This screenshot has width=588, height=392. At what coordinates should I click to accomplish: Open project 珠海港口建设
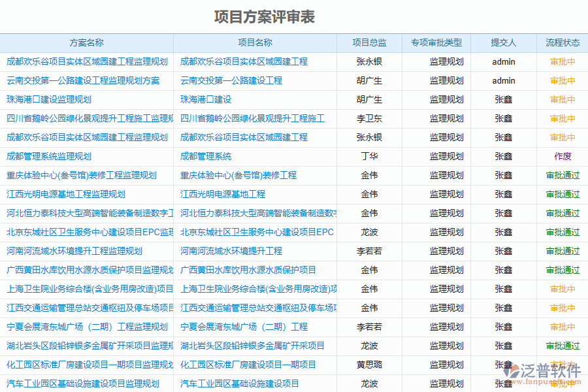[x=206, y=99]
